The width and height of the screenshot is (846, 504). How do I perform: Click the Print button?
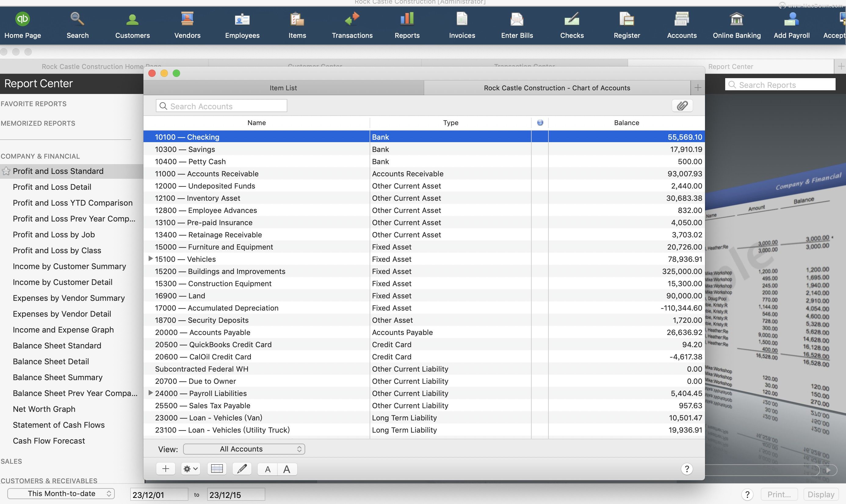tap(779, 494)
